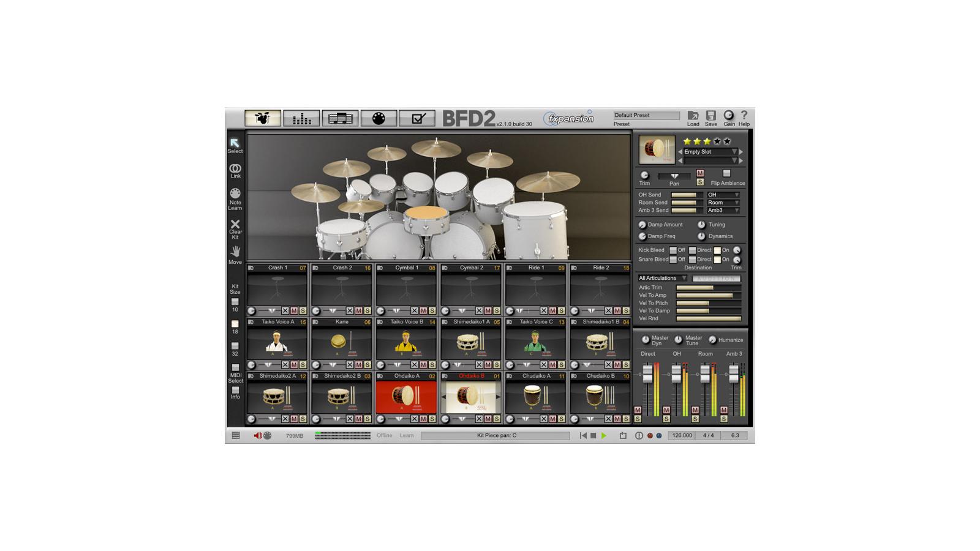Switch to the MIDI keymap page tab
Viewport: 980px width, 551px height.
coord(379,118)
